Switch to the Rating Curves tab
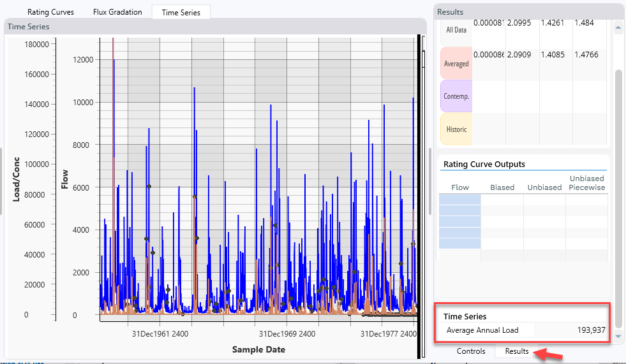626x364 pixels. point(50,12)
